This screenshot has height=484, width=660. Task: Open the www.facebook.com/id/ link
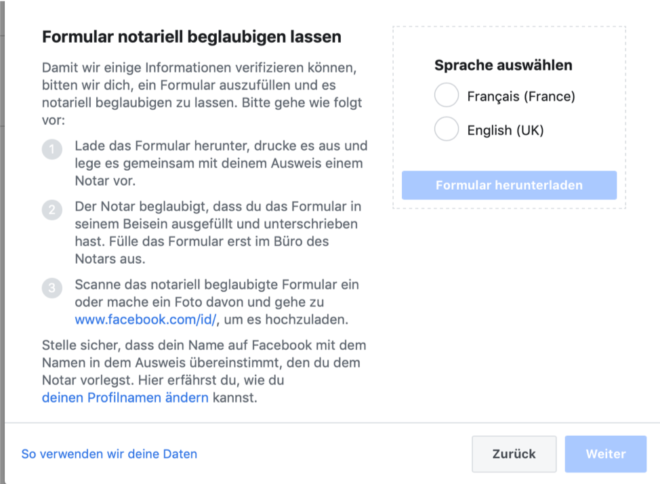[x=146, y=319]
